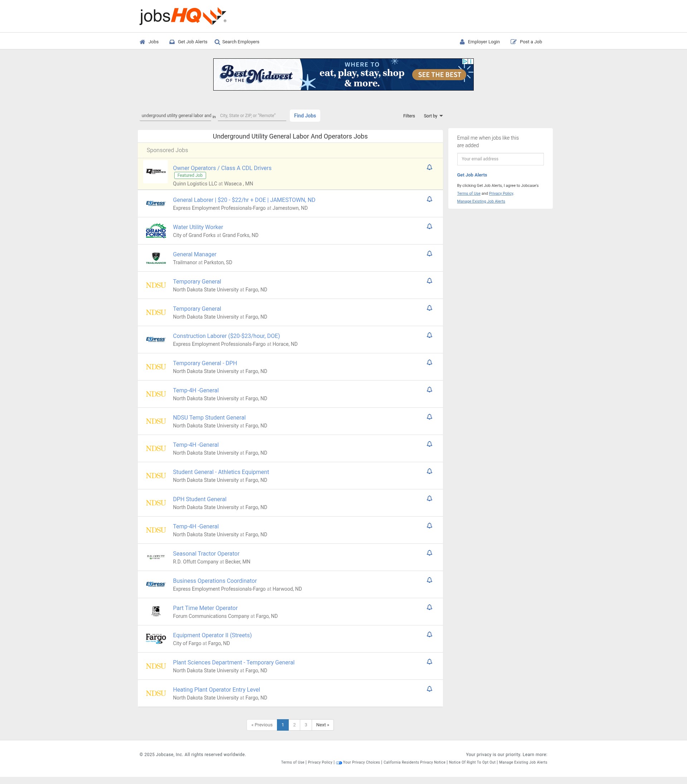The image size is (687, 784).
Task: Open California Residents Privacy Notice
Action: click(x=414, y=763)
